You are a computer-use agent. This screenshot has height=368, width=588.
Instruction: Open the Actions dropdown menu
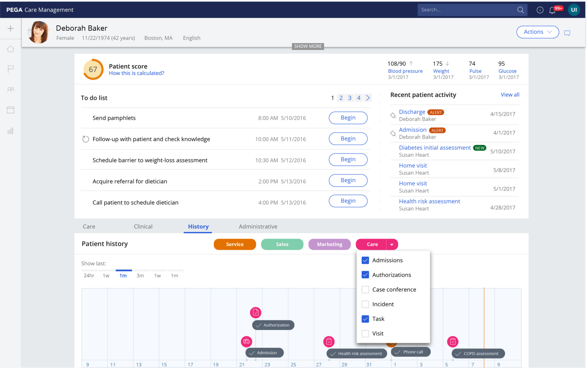537,32
